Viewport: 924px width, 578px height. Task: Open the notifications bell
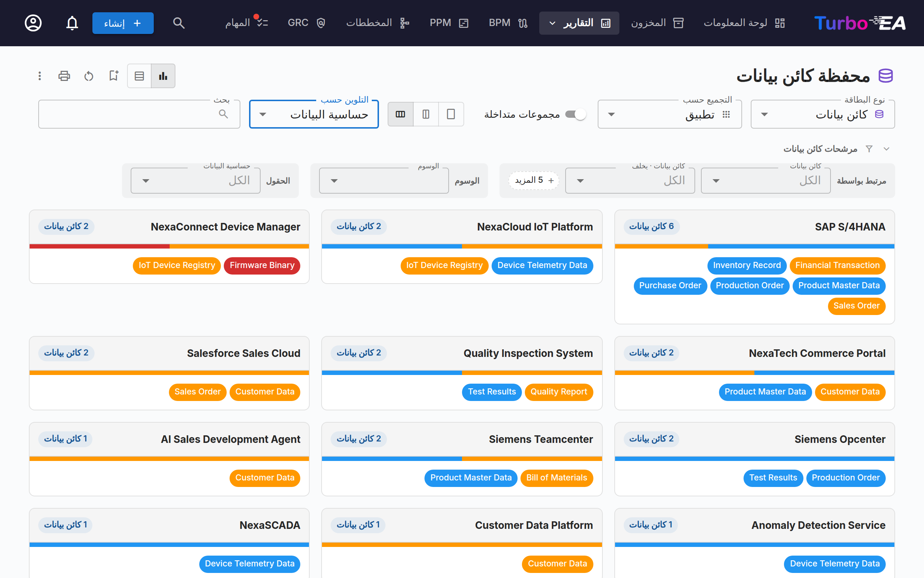coord(72,23)
